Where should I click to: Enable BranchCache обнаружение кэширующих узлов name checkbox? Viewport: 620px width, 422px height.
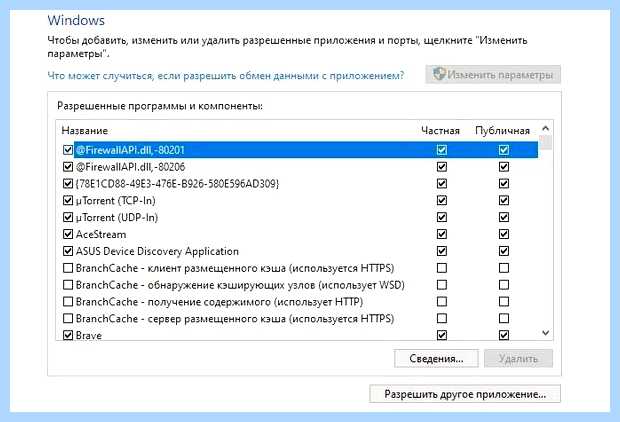click(68, 285)
